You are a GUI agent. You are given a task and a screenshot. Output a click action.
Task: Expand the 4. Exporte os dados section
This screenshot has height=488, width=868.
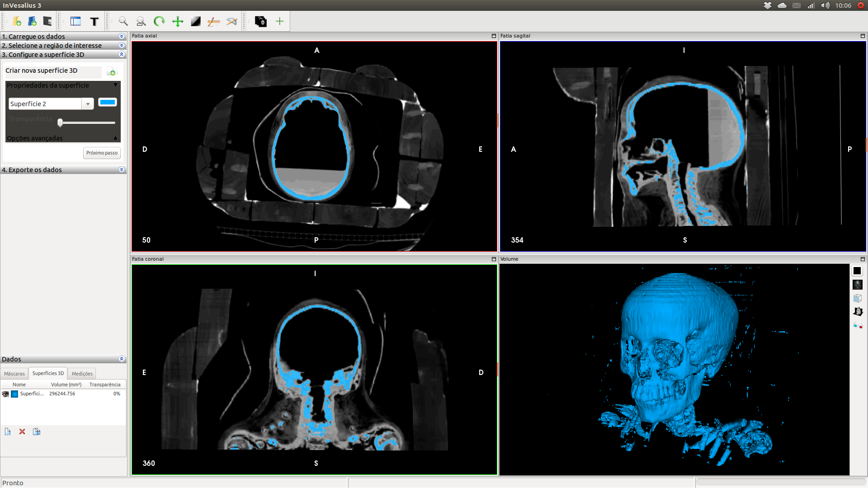click(63, 170)
